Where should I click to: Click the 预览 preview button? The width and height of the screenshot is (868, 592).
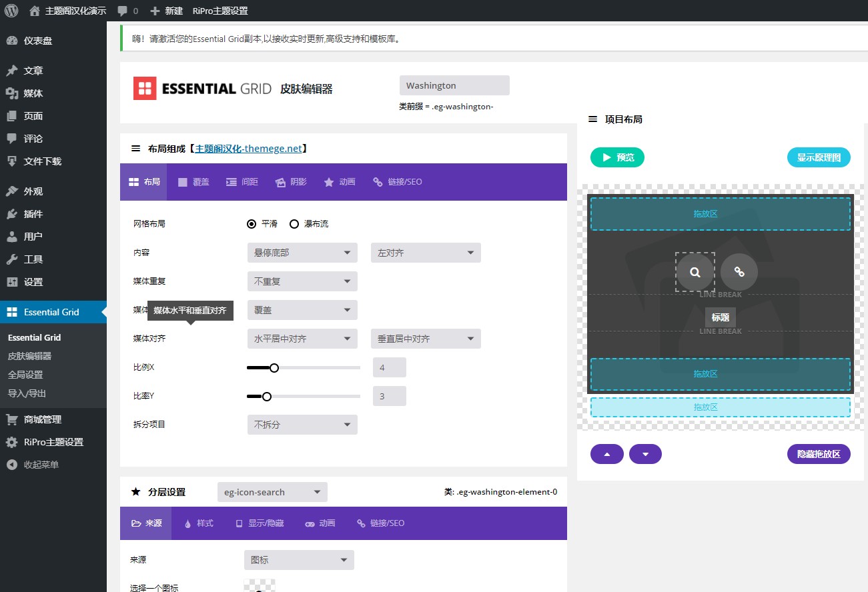pyautogui.click(x=617, y=157)
